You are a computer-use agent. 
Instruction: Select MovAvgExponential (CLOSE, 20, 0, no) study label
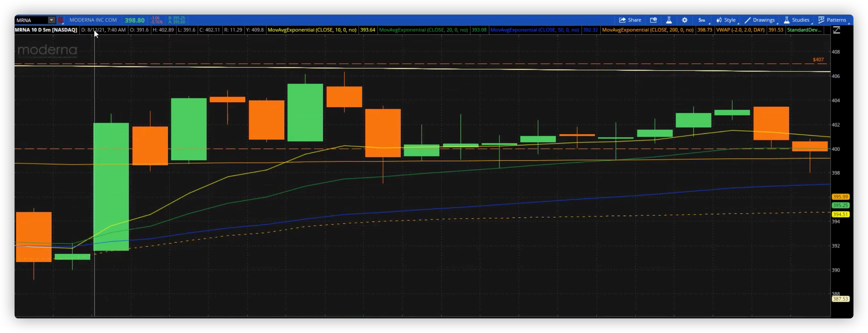(x=423, y=30)
